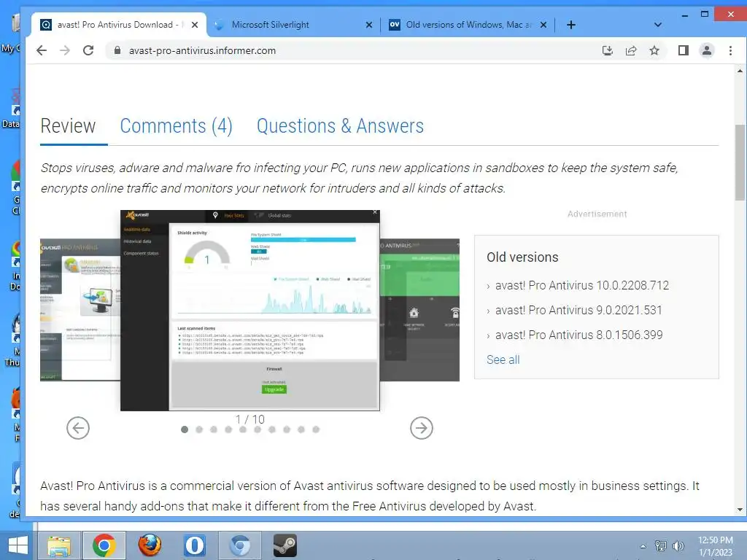The width and height of the screenshot is (747, 560).
Task: Reload the current page
Action: (x=88, y=50)
